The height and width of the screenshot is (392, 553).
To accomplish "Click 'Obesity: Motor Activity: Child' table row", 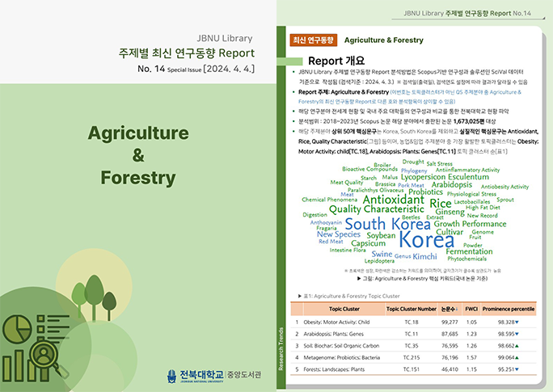I will tap(413, 322).
